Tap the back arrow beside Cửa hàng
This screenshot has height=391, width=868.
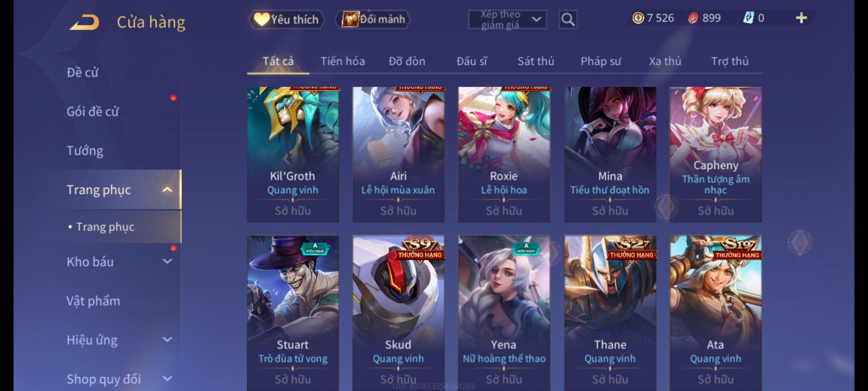point(85,22)
